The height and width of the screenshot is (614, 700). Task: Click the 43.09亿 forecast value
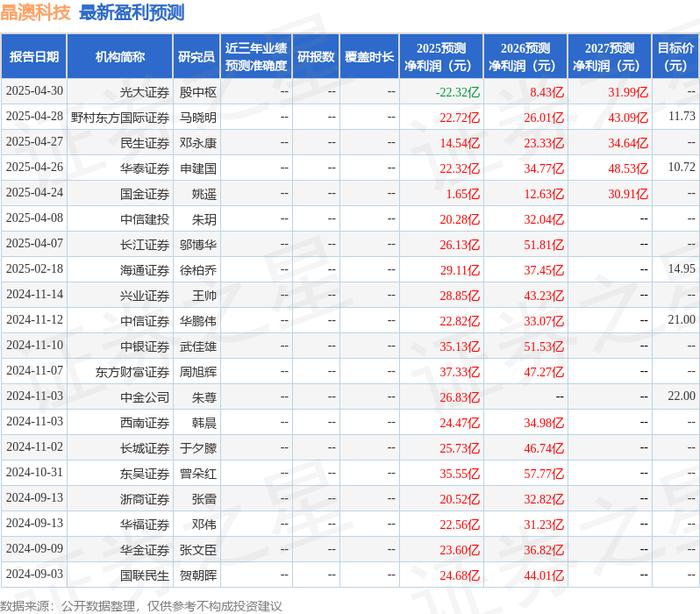point(628,118)
